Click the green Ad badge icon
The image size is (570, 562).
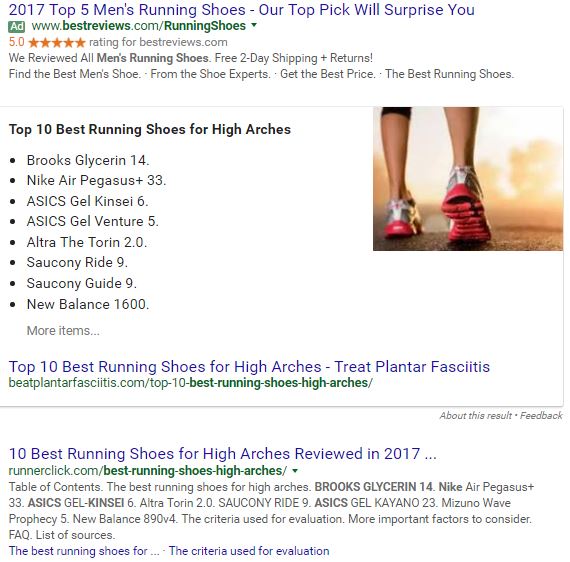point(17,27)
